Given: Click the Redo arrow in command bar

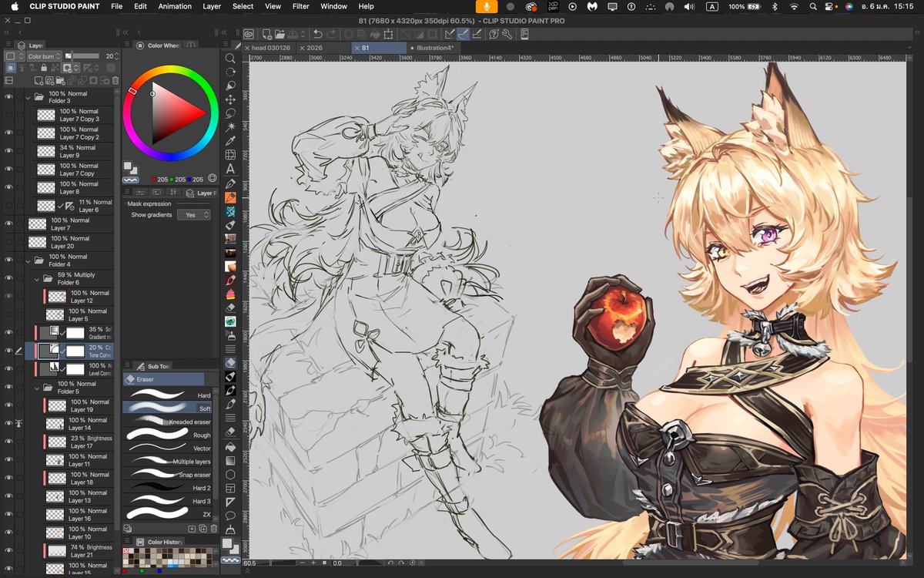Looking at the screenshot, I should pyautogui.click(x=331, y=34).
